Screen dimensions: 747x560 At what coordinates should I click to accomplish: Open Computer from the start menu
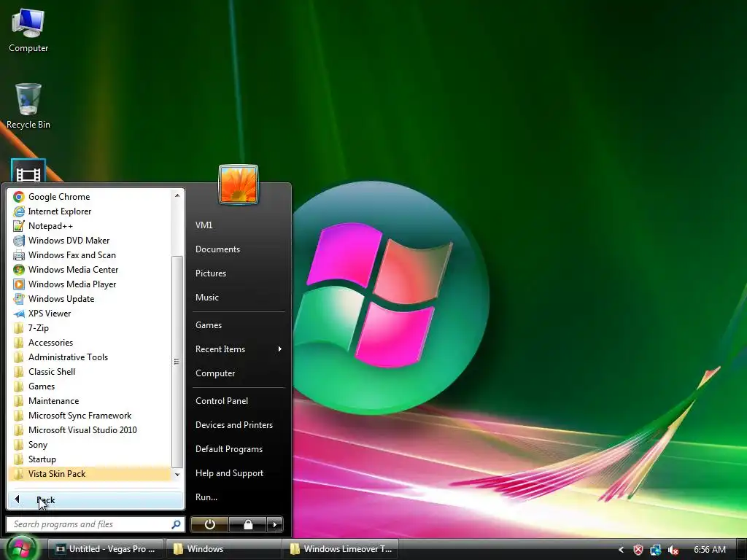(239, 373)
